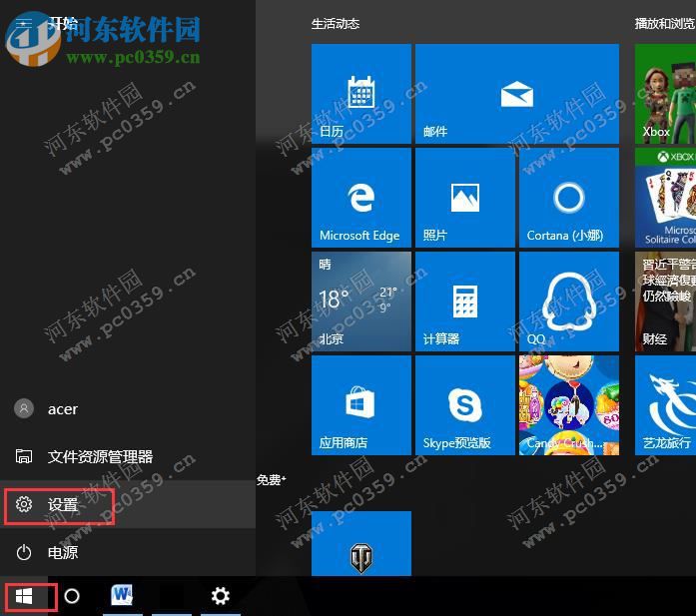Launch the Skype预览版 tile
The height and width of the screenshot is (616, 696).
(465, 405)
